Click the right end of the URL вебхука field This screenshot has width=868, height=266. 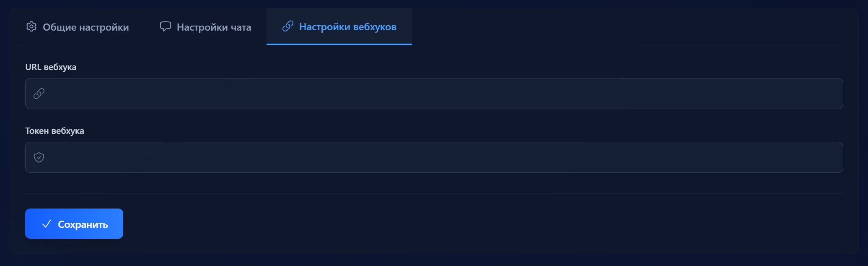click(830, 94)
